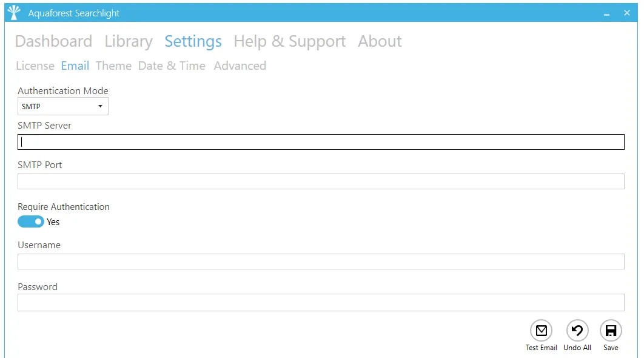Send a test email with the envelope icon

pyautogui.click(x=541, y=331)
